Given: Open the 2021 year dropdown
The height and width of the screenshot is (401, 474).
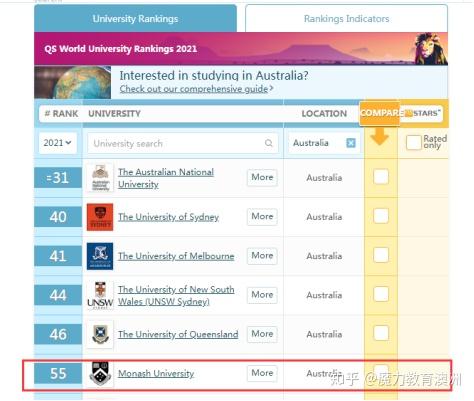Looking at the screenshot, I should click(x=58, y=143).
